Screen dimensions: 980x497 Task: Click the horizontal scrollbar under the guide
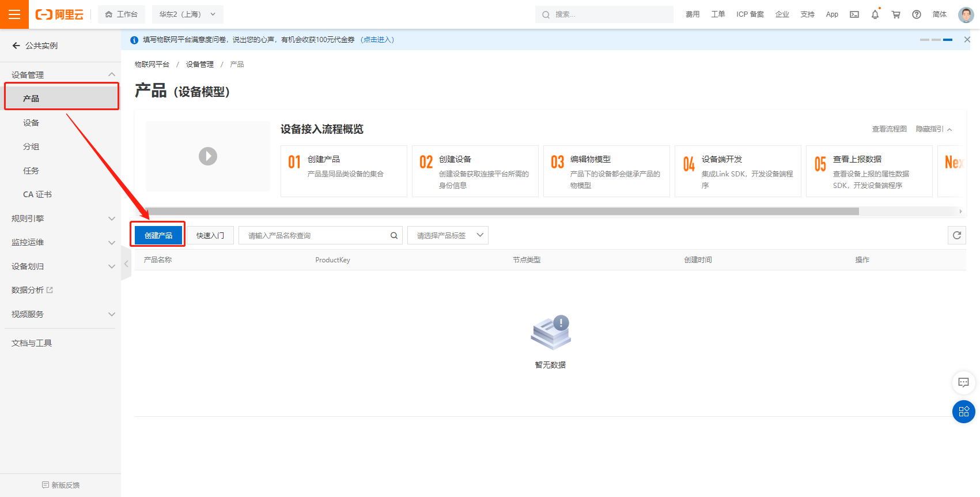point(502,212)
